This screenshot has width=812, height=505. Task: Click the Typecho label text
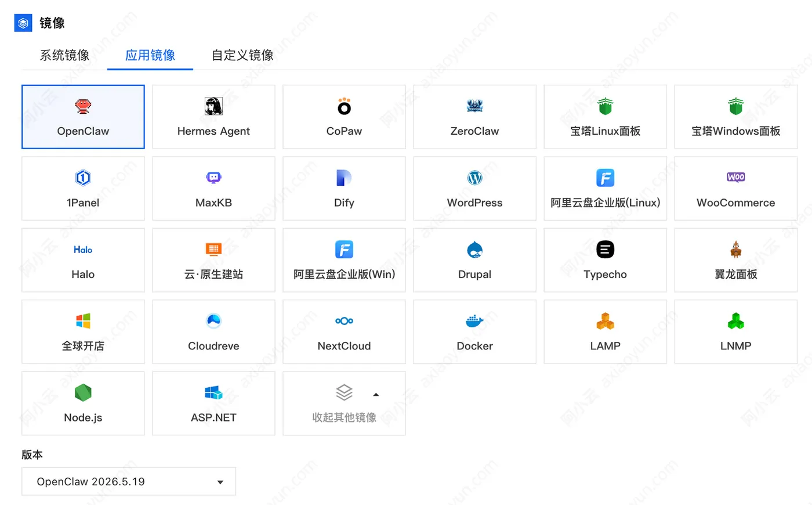click(x=605, y=275)
